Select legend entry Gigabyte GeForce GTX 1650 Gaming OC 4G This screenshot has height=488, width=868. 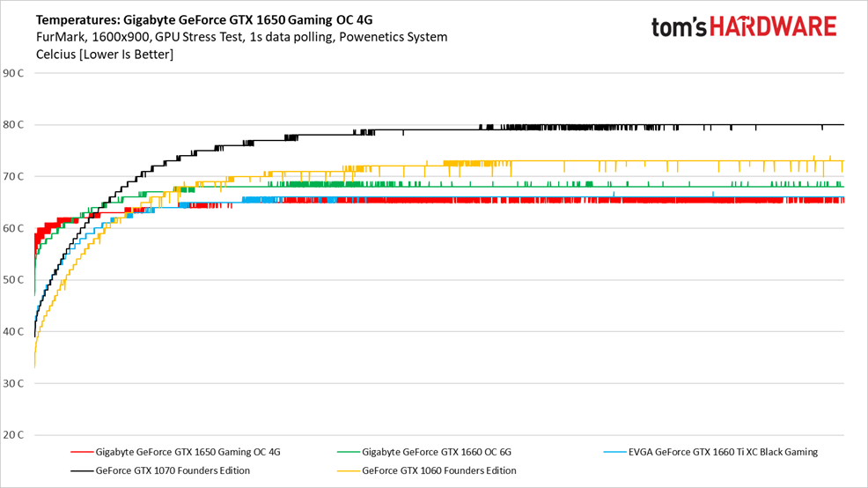point(188,452)
